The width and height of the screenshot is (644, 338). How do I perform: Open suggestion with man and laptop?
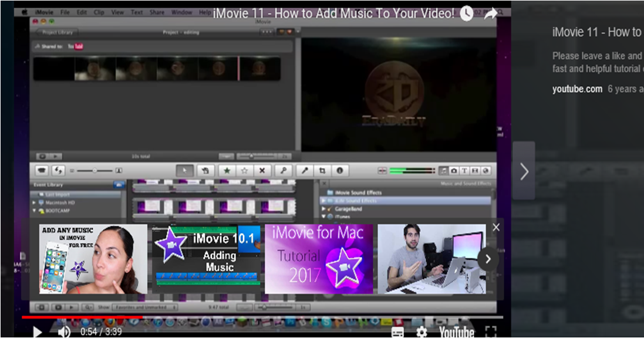pos(431,259)
